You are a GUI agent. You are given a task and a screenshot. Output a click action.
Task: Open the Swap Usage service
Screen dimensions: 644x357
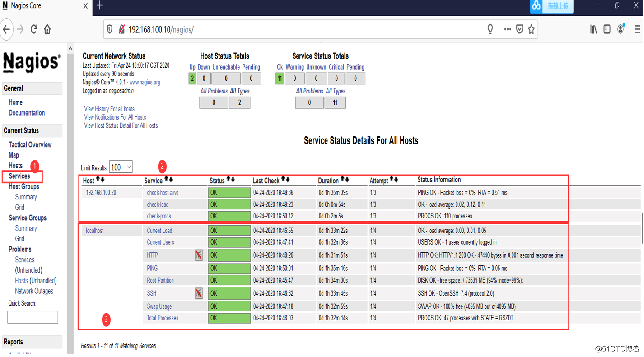159,306
